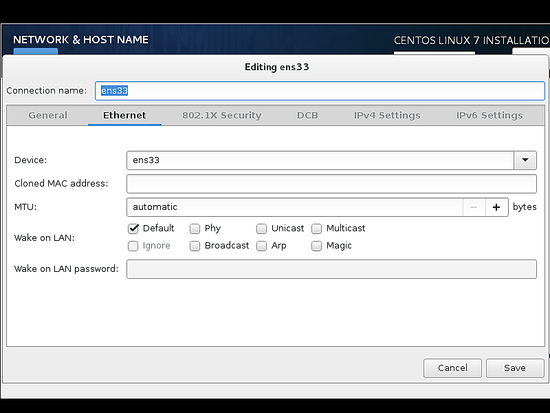Screen dimensions: 550x413
Task: Enable the Magic Wake on LAN checkbox
Action: coord(316,246)
